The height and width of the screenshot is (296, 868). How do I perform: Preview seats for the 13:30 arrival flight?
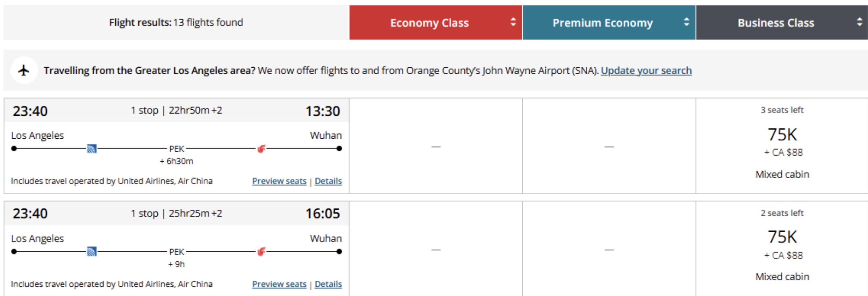tap(279, 181)
